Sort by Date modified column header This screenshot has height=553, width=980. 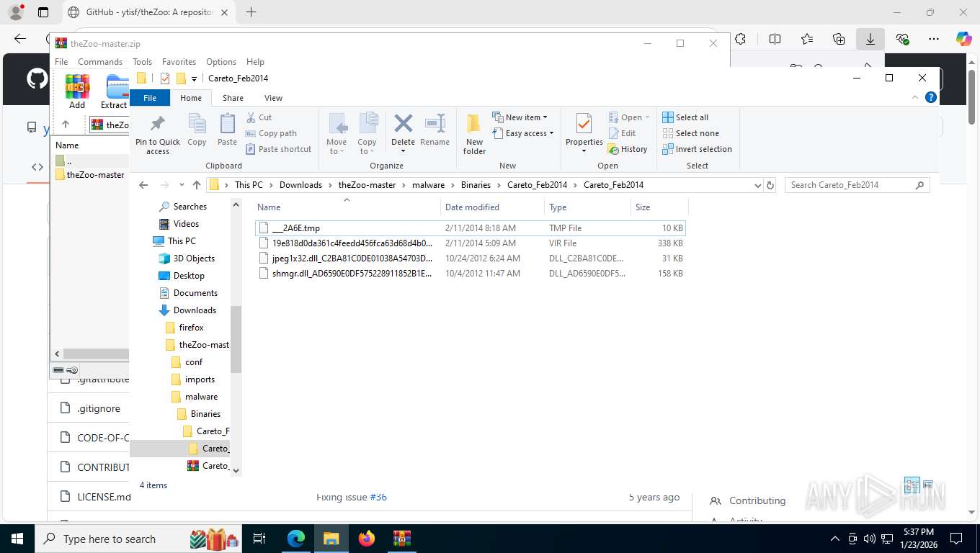tap(492, 207)
